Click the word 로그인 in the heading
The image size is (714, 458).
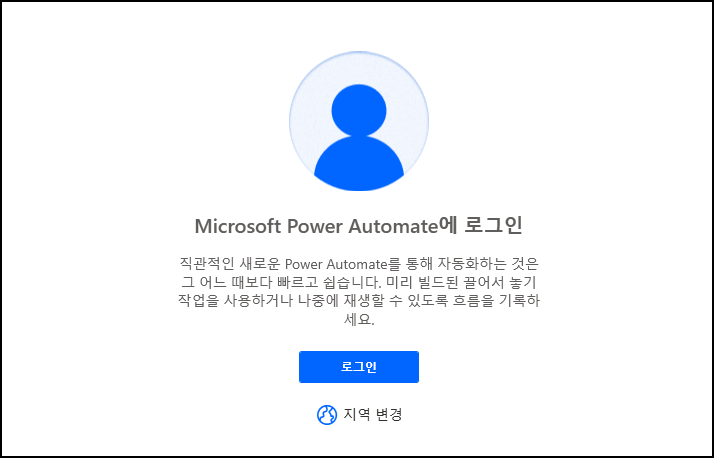(x=494, y=226)
